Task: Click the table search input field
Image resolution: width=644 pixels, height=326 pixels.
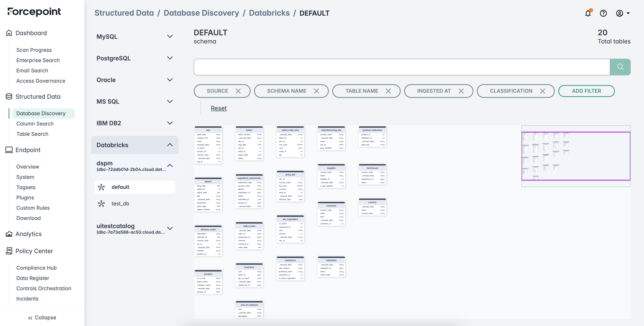Action: pyautogui.click(x=402, y=67)
